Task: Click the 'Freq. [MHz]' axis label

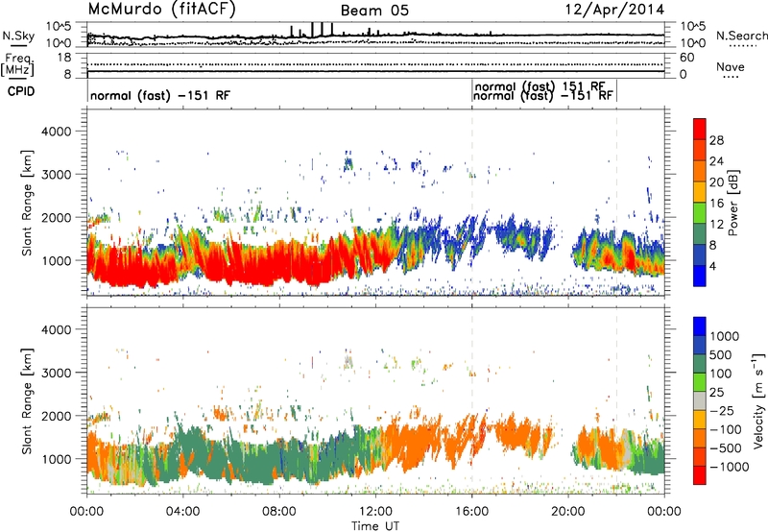Action: click(18, 65)
